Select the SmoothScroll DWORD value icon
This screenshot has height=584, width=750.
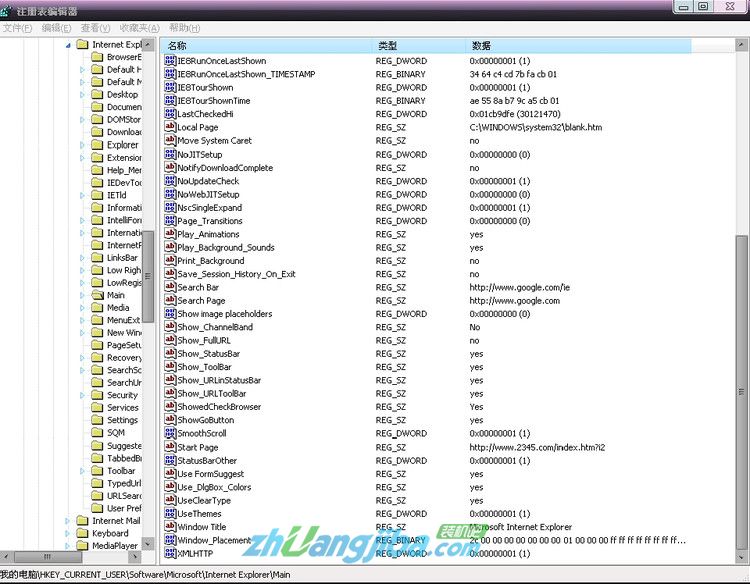coord(170,434)
